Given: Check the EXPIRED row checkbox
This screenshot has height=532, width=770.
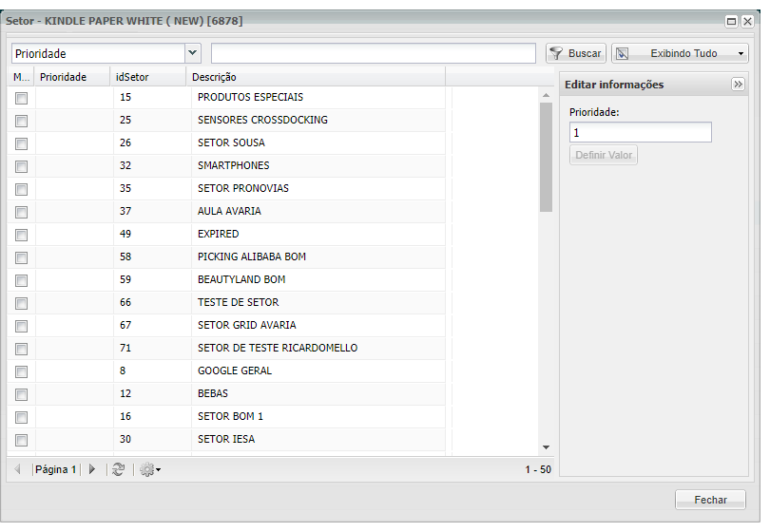Looking at the screenshot, I should (x=21, y=235).
